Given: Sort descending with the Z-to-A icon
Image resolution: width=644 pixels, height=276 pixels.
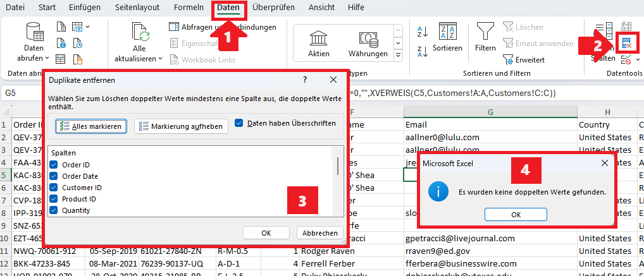Looking at the screenshot, I should click(x=423, y=52).
